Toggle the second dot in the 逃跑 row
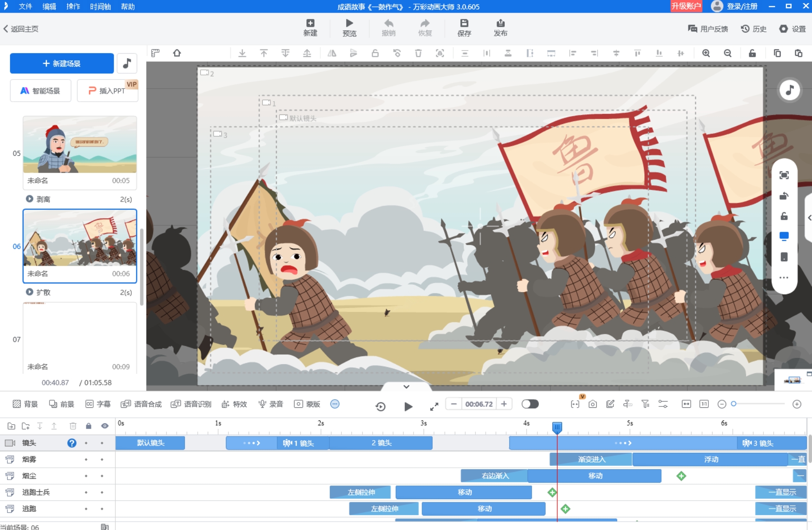 click(x=102, y=509)
